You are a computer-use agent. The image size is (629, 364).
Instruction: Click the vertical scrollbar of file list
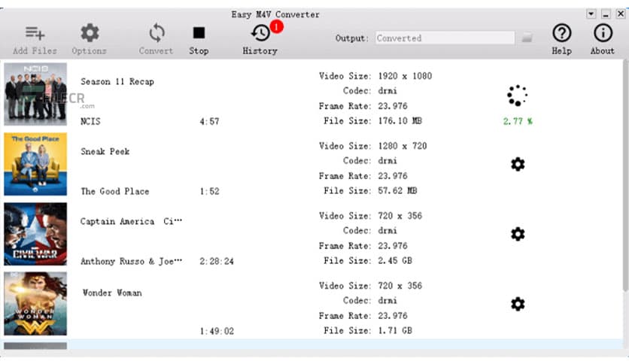625,175
